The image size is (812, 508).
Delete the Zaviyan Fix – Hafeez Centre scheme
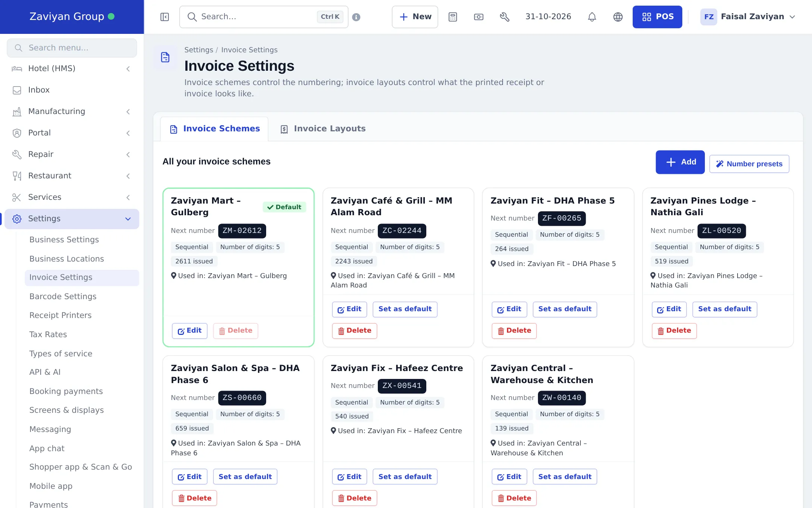pos(354,498)
